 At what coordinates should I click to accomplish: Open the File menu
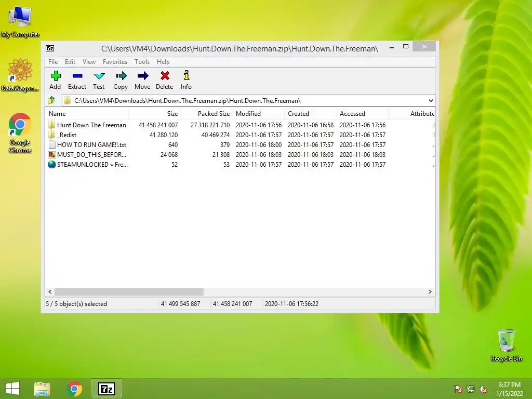(x=53, y=62)
